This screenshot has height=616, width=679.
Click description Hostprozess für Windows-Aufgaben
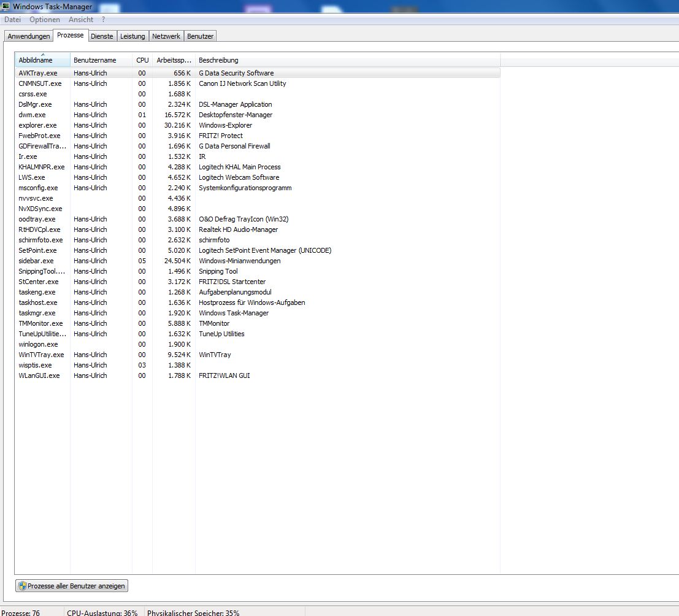click(251, 302)
